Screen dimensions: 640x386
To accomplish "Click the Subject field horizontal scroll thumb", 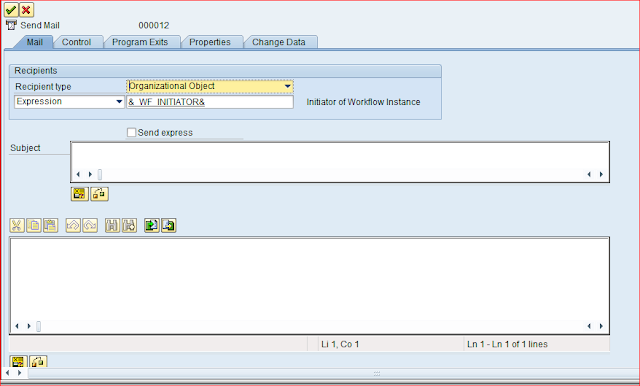I will pos(100,175).
